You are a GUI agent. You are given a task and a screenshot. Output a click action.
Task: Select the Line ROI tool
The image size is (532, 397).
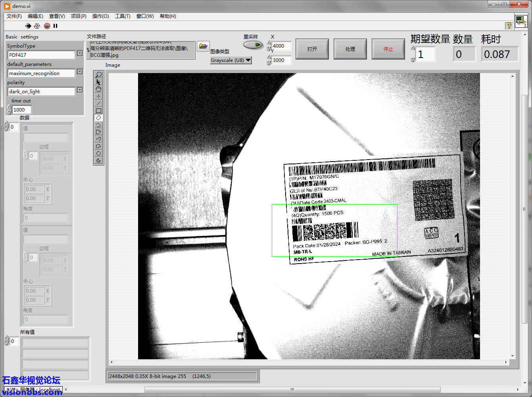98,103
